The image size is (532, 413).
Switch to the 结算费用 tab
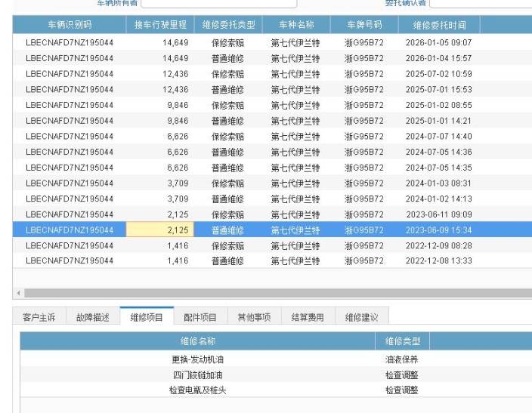coord(308,318)
